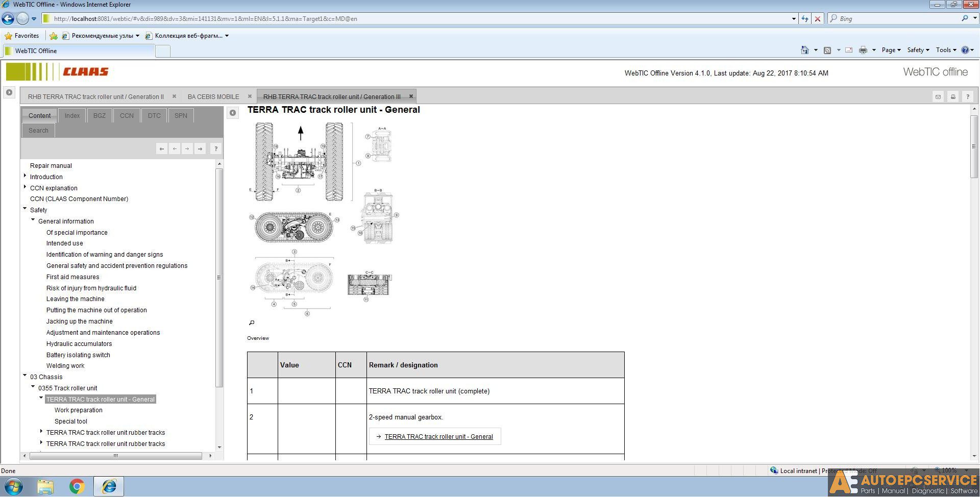Open the address bar history dropdown
The width and height of the screenshot is (980, 497).
794,19
